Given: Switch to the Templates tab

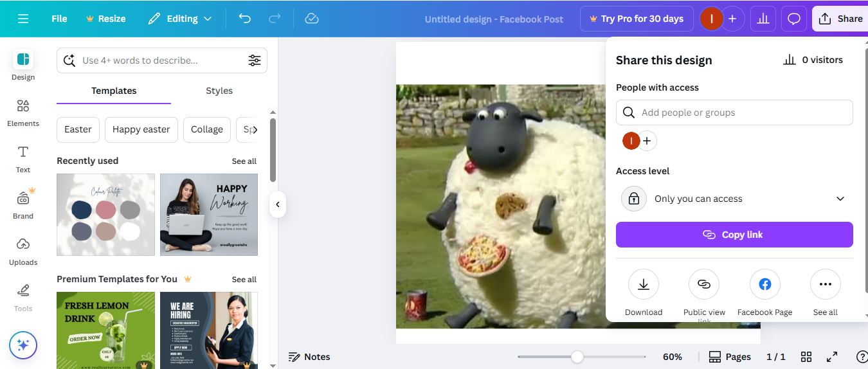Looking at the screenshot, I should tap(114, 91).
